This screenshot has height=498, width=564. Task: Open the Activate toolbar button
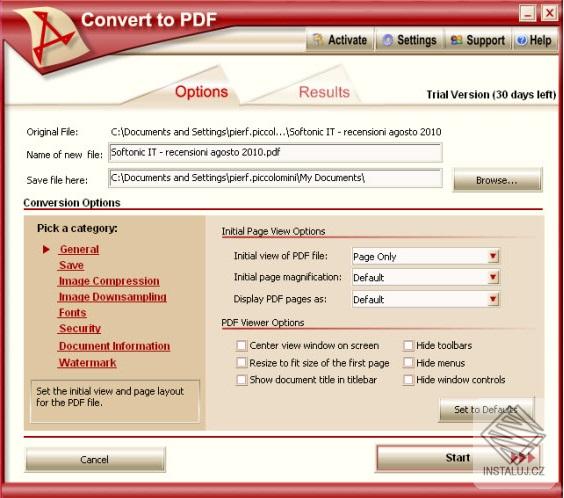tap(340, 40)
